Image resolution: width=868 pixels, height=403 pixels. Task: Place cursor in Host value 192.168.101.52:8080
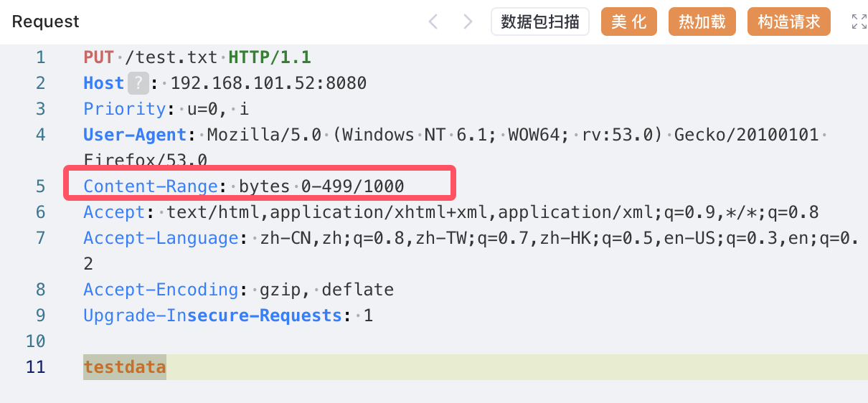(x=268, y=83)
